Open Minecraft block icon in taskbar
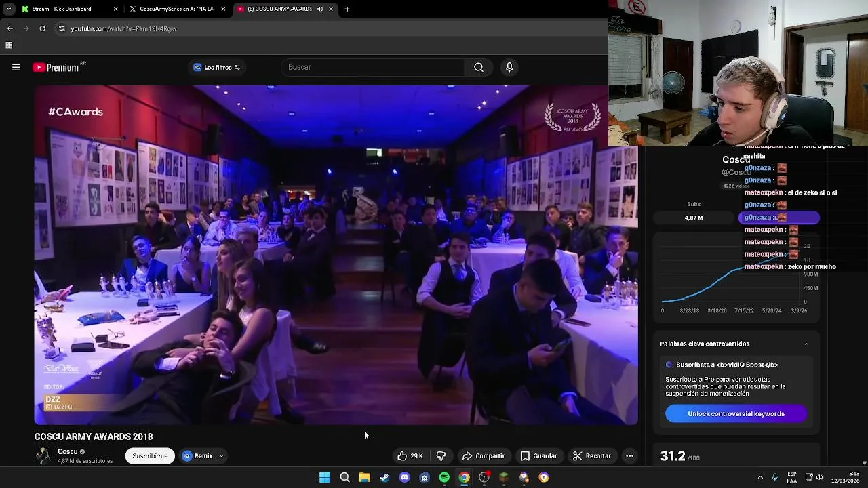Screen dimensions: 868x488 tap(504, 477)
